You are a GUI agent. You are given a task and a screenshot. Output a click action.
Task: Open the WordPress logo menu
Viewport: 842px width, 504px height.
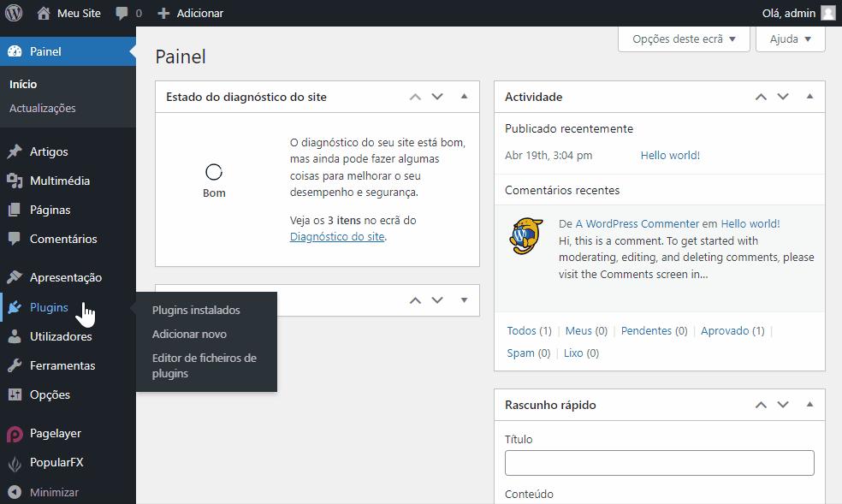click(x=14, y=13)
